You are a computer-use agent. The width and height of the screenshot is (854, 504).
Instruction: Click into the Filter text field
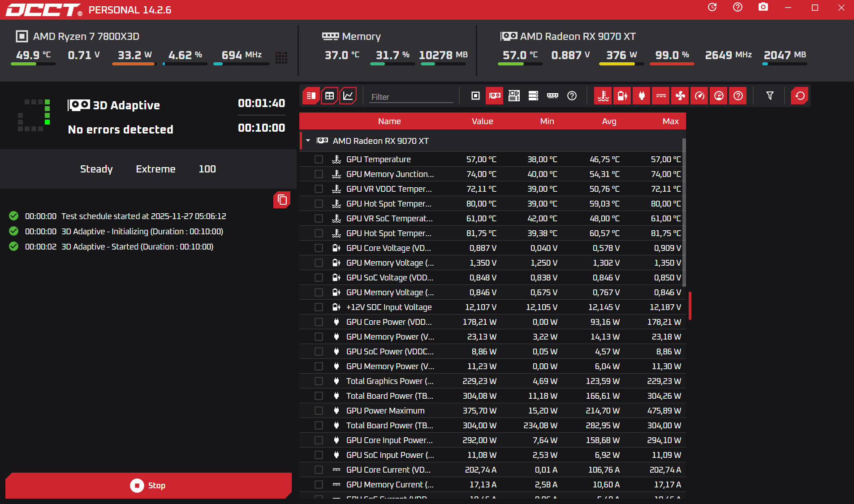[x=411, y=97]
